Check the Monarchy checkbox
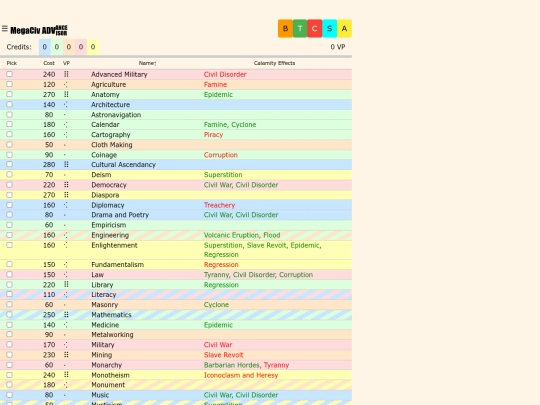This screenshot has height=405, width=540. 10,365
